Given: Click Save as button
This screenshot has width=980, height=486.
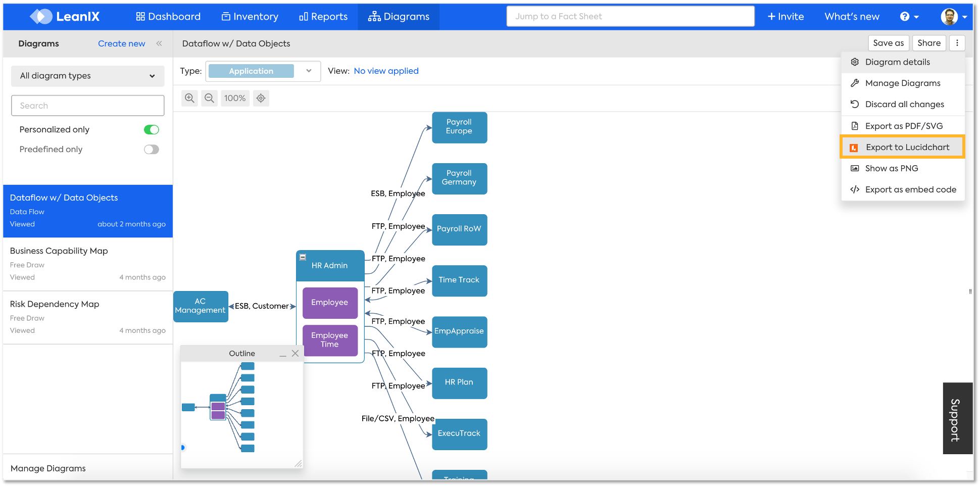Looking at the screenshot, I should click(x=889, y=43).
